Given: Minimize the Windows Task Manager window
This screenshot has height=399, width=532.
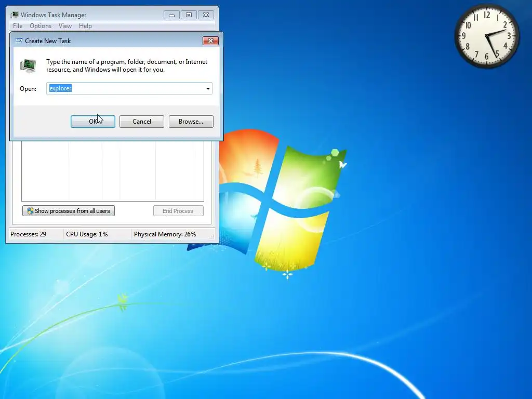Looking at the screenshot, I should click(x=171, y=15).
